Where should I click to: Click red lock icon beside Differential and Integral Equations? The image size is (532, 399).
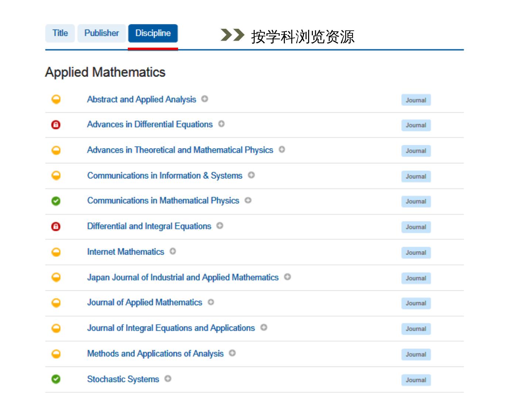click(x=56, y=226)
